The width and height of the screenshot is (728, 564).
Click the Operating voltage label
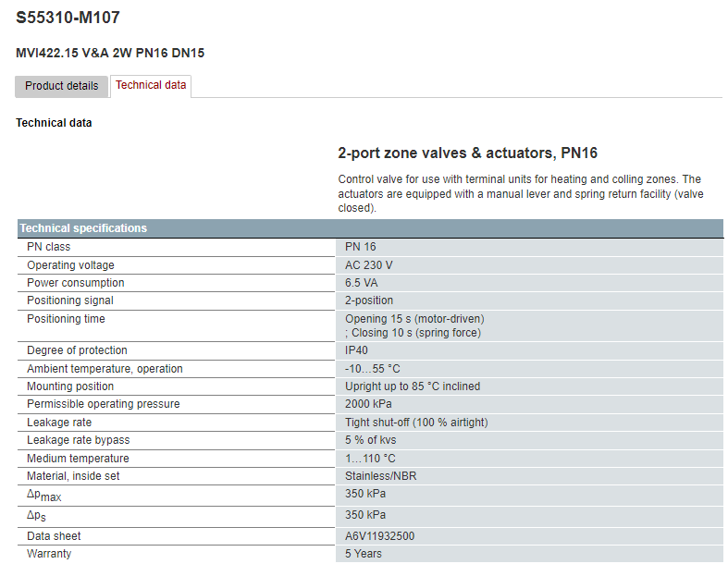(70, 265)
